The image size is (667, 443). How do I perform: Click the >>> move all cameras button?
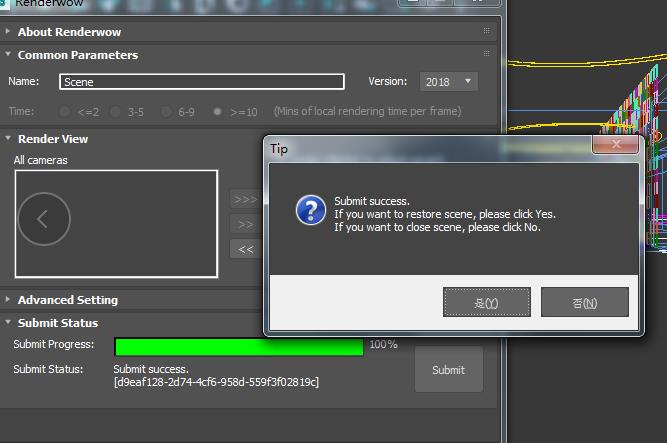tap(245, 199)
